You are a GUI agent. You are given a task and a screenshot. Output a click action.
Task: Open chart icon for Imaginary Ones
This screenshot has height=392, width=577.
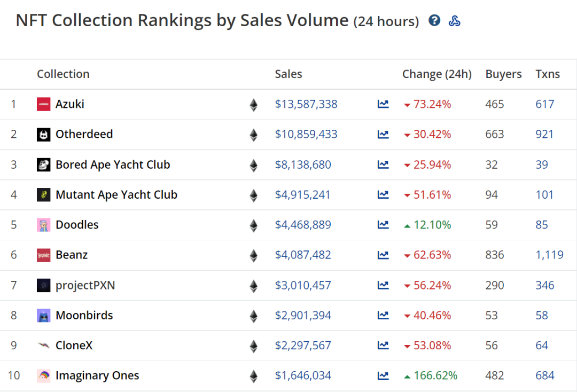[x=383, y=376]
